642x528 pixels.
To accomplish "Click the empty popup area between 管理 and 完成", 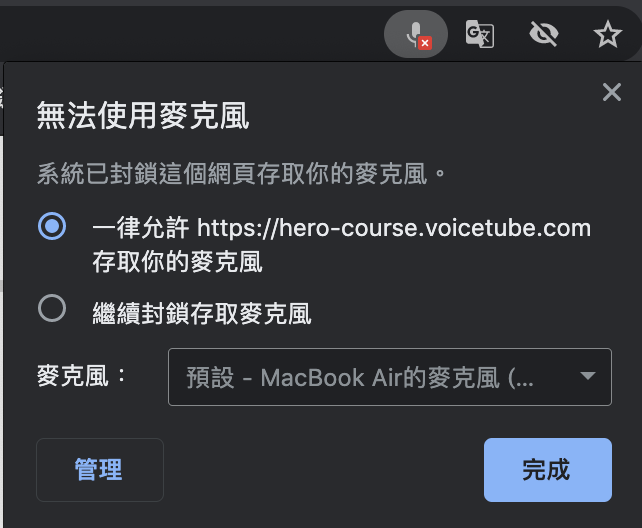I will pyautogui.click(x=323, y=470).
